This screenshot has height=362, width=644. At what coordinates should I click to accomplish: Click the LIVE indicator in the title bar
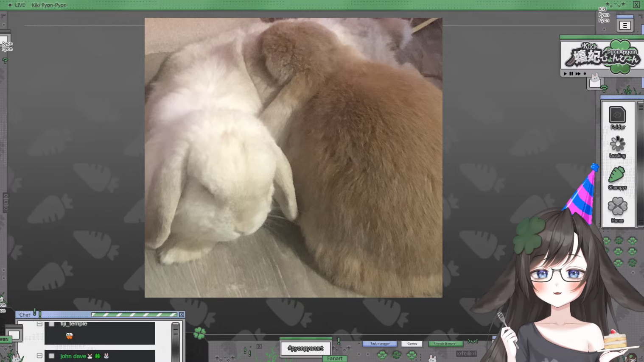pyautogui.click(x=17, y=5)
